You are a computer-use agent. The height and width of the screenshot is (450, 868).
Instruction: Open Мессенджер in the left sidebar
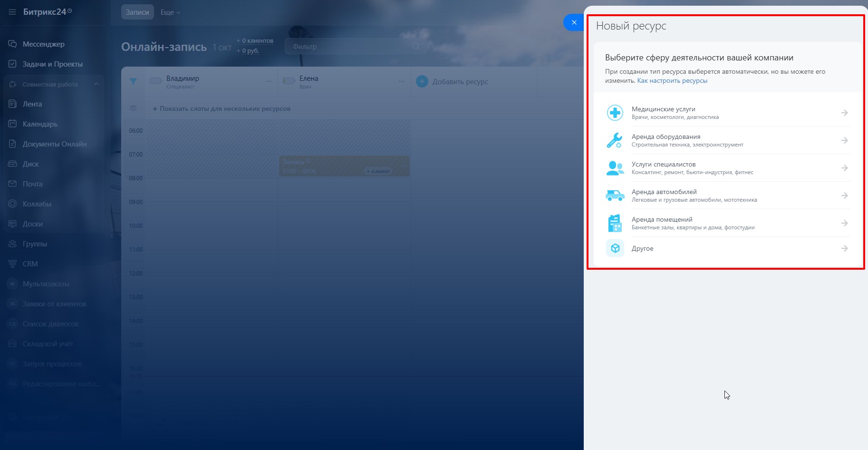point(43,44)
